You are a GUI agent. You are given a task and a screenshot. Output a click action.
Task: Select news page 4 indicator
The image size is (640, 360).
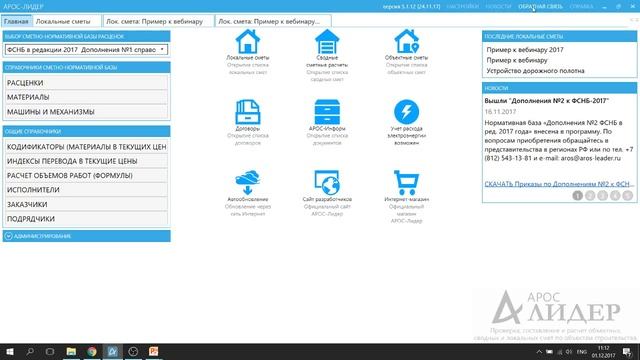click(x=615, y=196)
